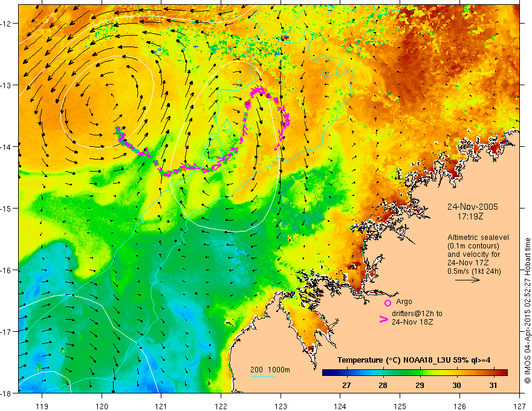Screen dimensions: 532x411
Task: Click the temperature color bar
Action: pyautogui.click(x=415, y=372)
